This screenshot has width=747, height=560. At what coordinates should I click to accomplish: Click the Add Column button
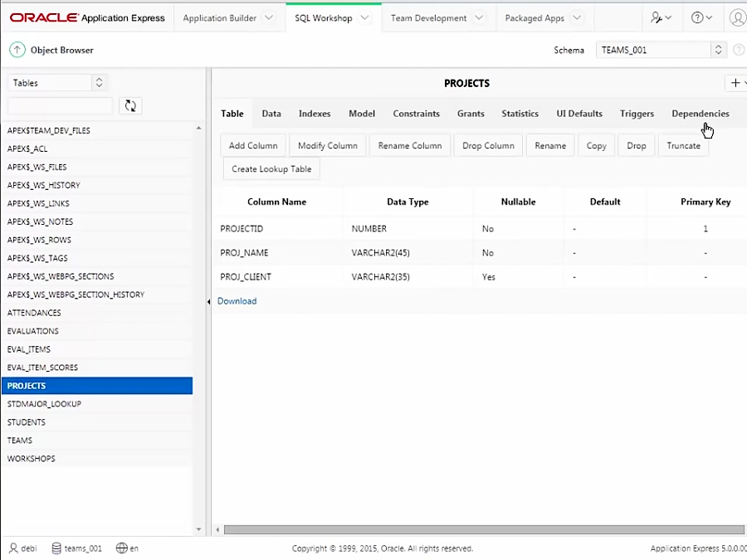(x=252, y=145)
